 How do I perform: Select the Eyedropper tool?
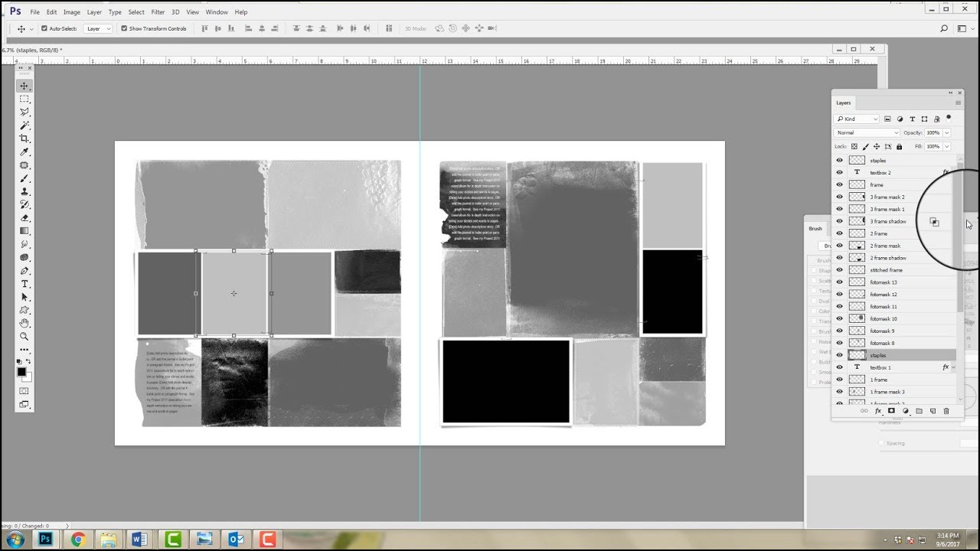coord(24,152)
